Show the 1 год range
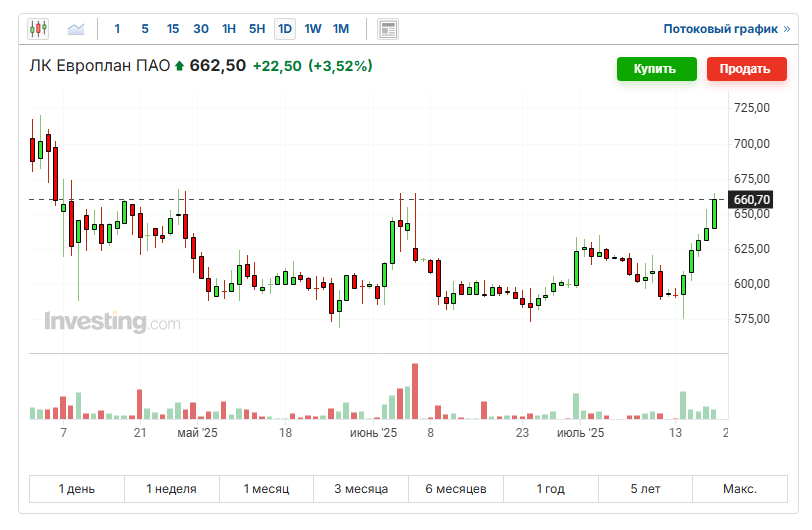 550,489
